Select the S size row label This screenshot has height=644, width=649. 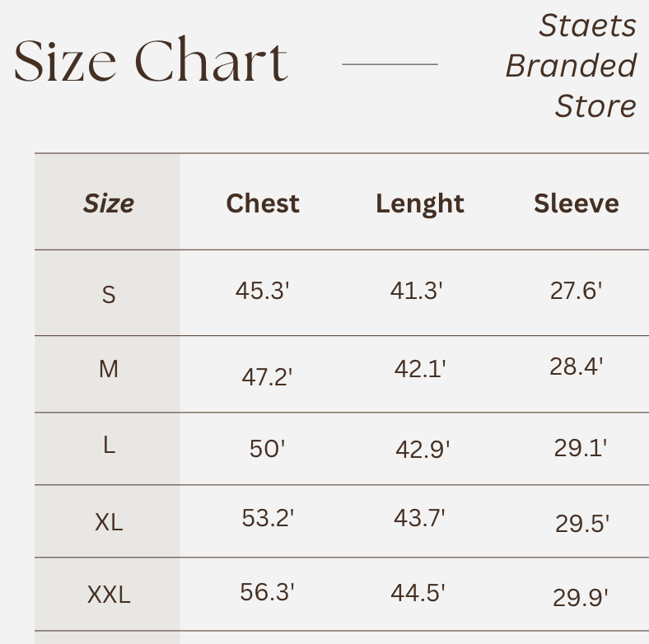point(109,294)
